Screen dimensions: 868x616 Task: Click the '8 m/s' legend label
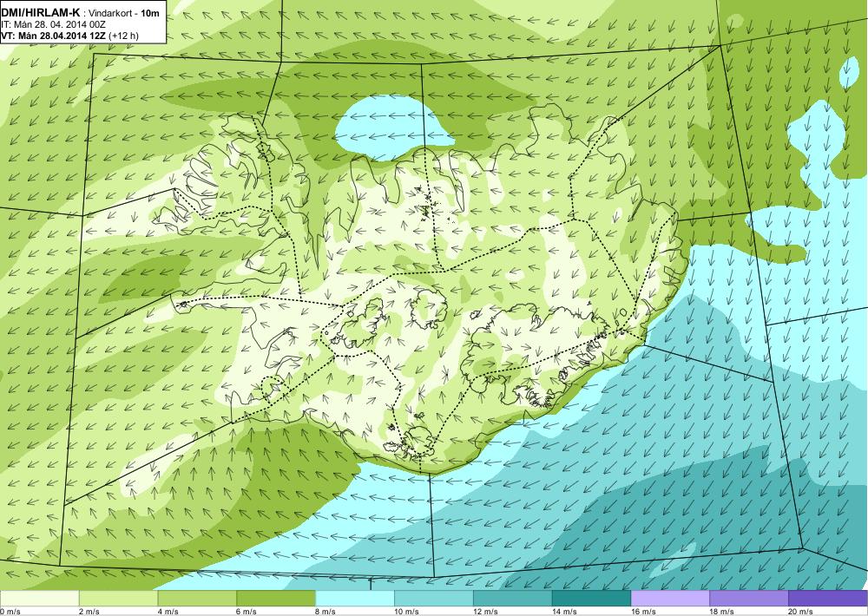[326, 611]
